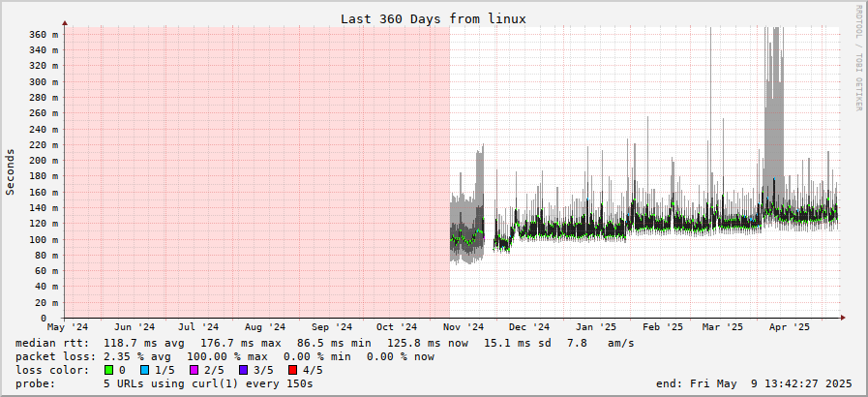
Task: Click the 100 m y-axis tick label
Action: coord(43,239)
